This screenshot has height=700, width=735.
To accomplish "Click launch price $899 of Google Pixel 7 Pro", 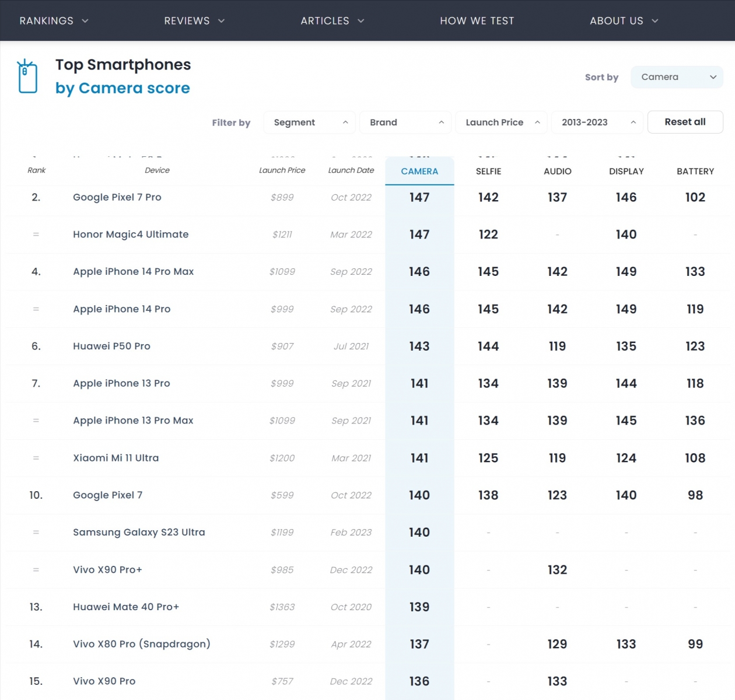I will tap(282, 198).
